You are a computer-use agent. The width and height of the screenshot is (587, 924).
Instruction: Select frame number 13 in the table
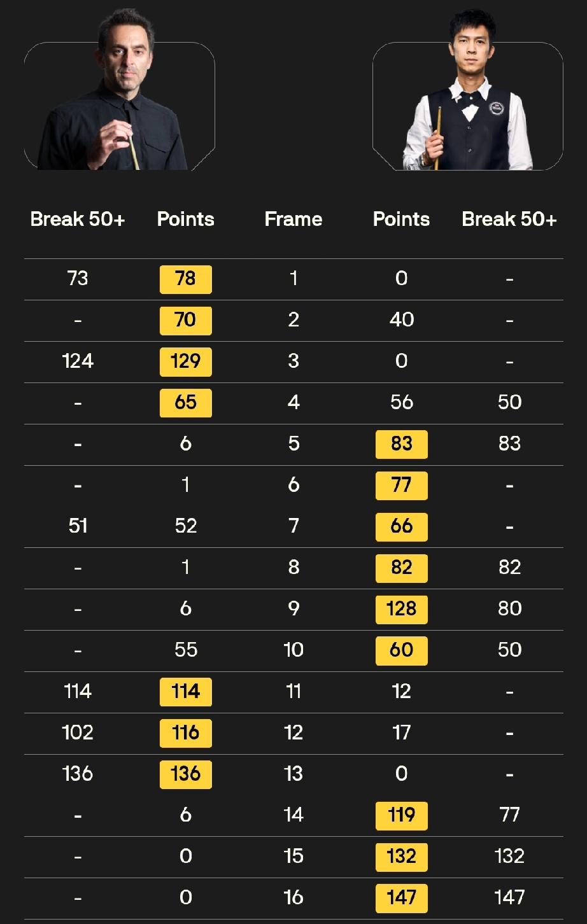[x=293, y=774]
